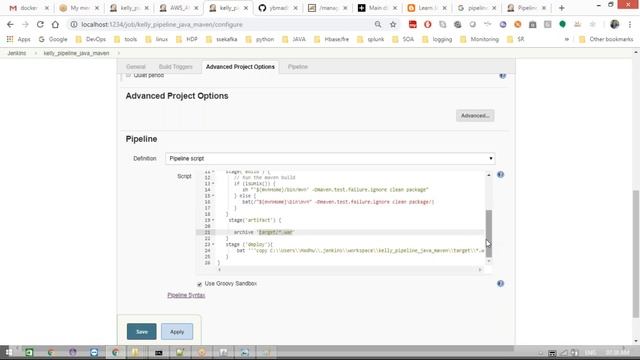Collapse the fold arrow on script line 13

pyautogui.click(x=213, y=184)
